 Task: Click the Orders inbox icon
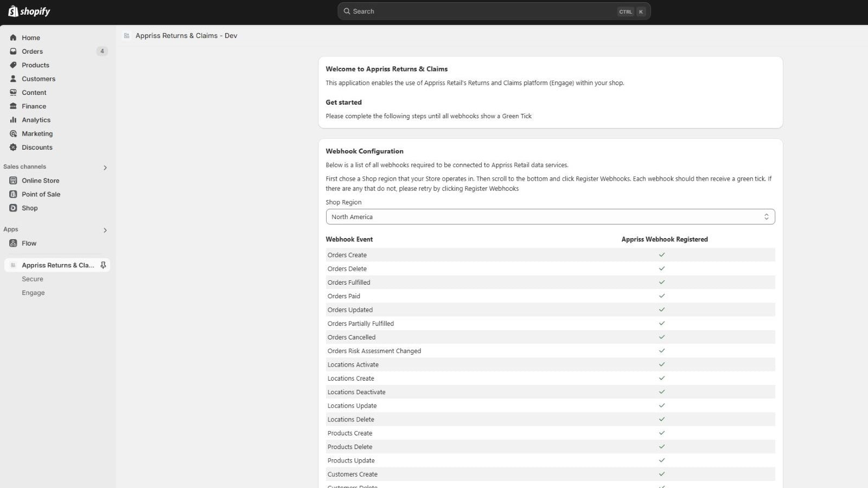point(13,51)
